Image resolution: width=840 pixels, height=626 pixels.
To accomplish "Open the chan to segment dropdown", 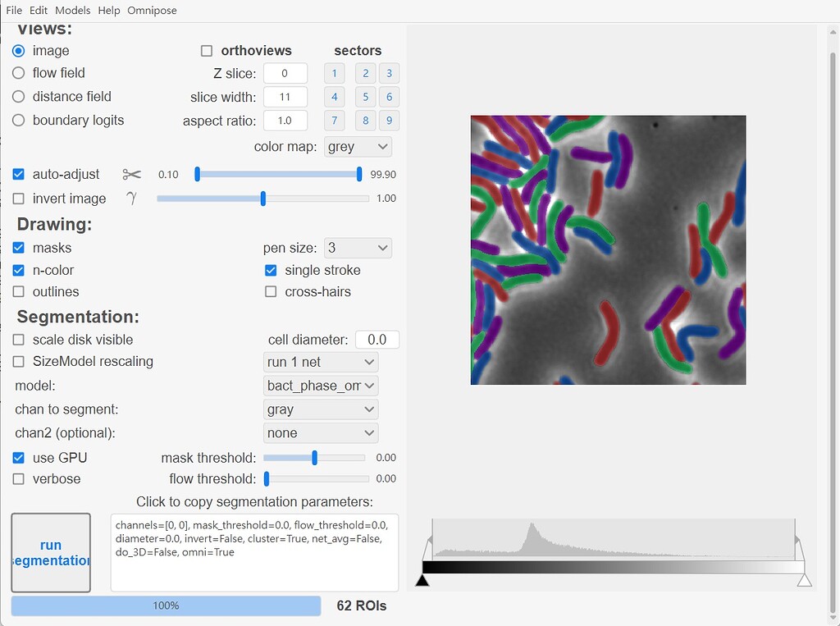I will [320, 409].
